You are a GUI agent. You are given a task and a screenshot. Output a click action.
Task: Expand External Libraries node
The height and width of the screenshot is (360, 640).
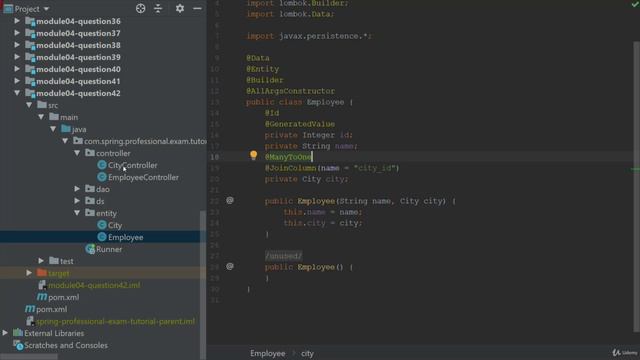point(5,333)
